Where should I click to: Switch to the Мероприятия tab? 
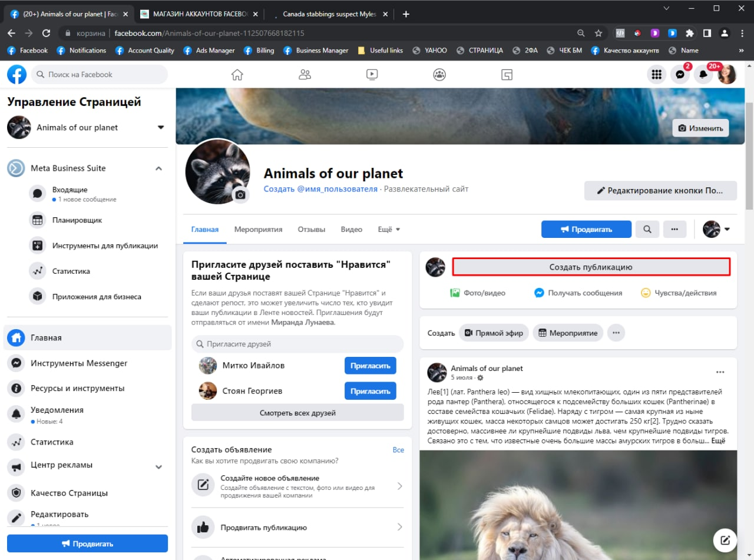[258, 229]
